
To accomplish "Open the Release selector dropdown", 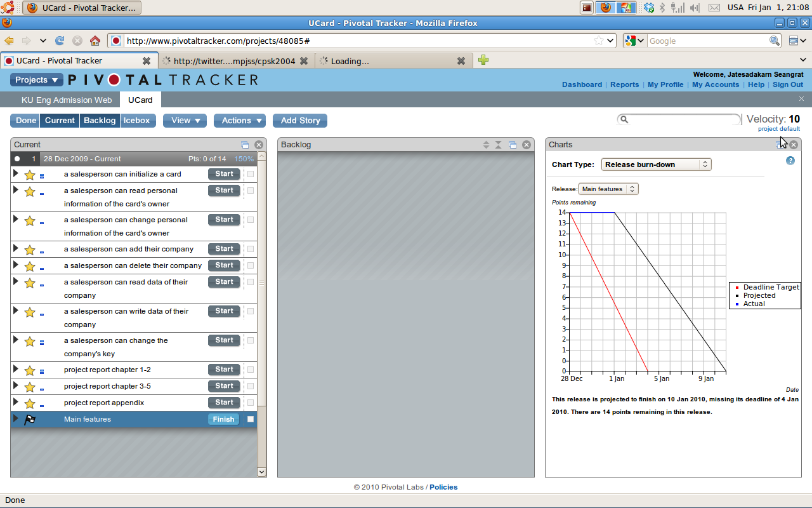I will click(608, 189).
